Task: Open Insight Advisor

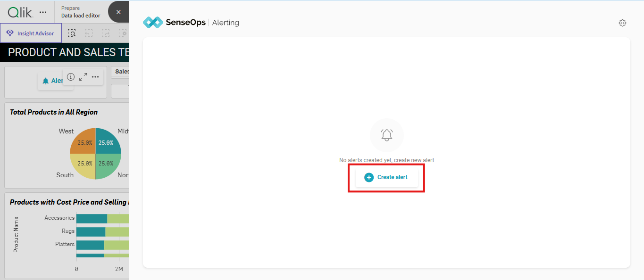Action: (x=31, y=33)
